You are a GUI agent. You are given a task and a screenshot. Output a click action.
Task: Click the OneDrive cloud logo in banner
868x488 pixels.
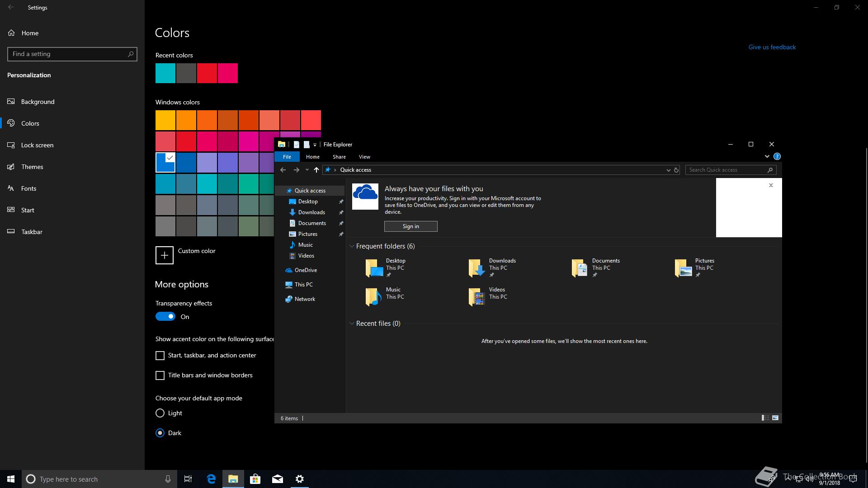(365, 197)
